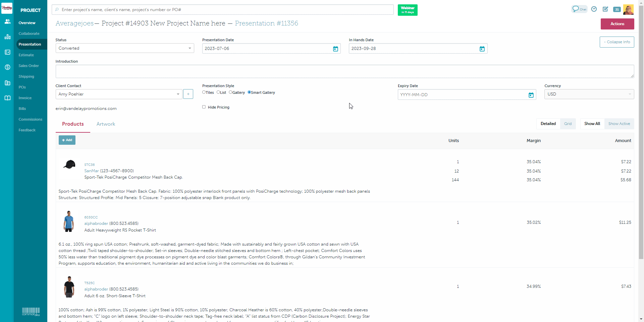Click the clock reminders icon
Image resolution: width=644 pixels, height=322 pixels.
pyautogui.click(x=594, y=9)
